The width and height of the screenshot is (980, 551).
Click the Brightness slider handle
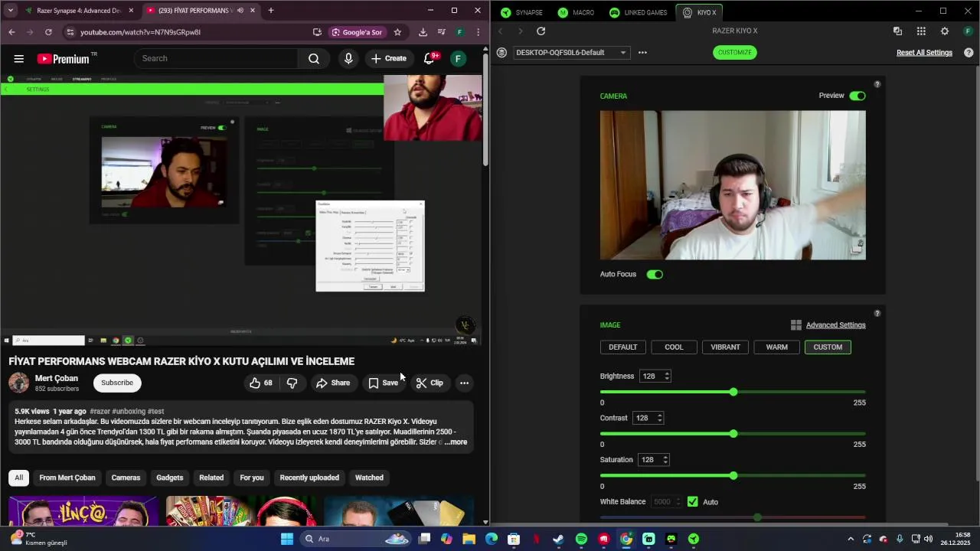coord(733,392)
